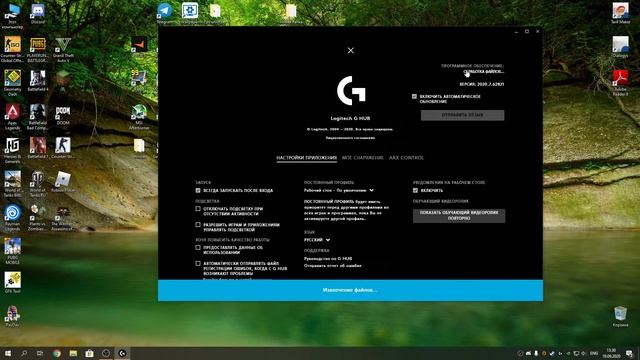Open Adobe Reader desktop shortcut
640x360 pixels.
(620, 82)
